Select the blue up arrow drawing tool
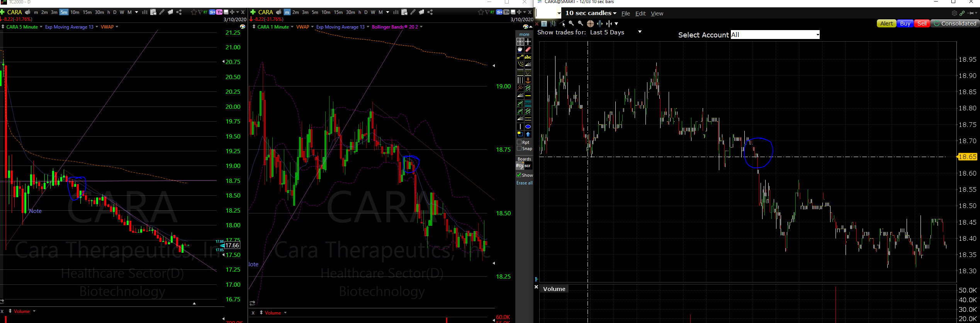The image size is (980, 323). tap(528, 134)
